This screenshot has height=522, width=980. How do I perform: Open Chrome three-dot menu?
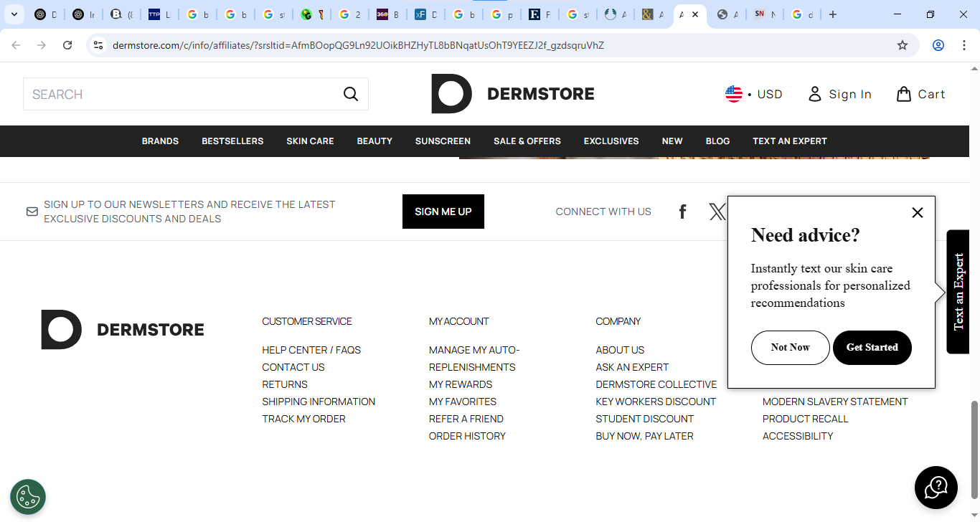963,45
